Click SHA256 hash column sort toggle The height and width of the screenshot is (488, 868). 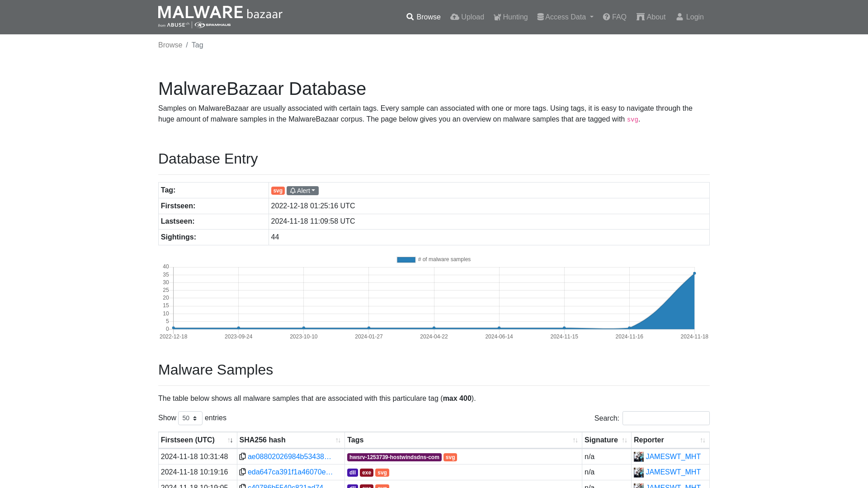338,441
